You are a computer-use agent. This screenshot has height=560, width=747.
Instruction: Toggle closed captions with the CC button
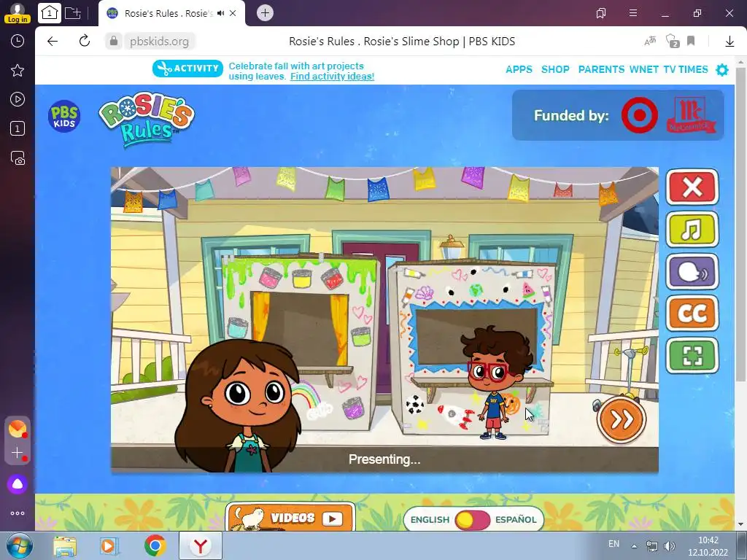[692, 314]
